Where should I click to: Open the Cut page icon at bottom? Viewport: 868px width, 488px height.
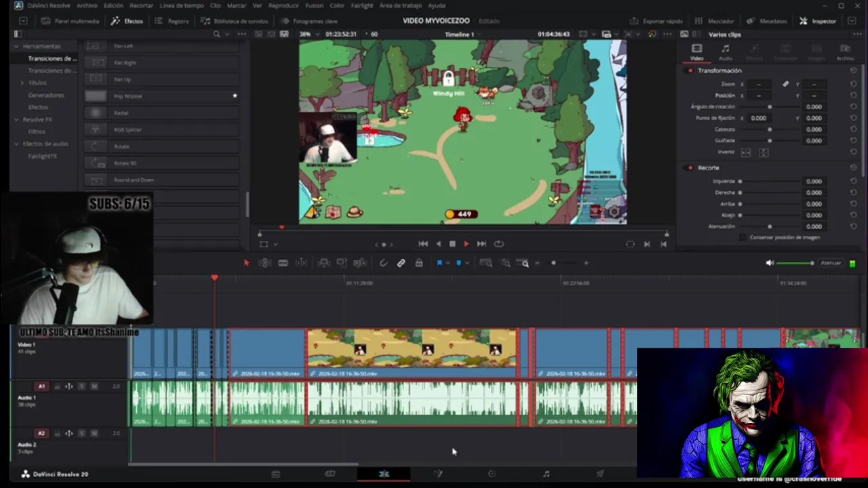pos(330,474)
